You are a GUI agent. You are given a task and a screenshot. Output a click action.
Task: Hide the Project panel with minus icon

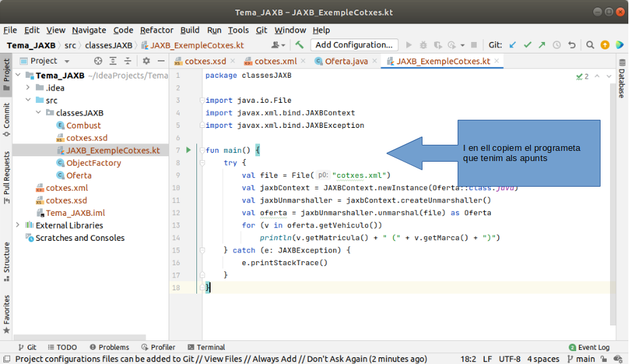(161, 61)
